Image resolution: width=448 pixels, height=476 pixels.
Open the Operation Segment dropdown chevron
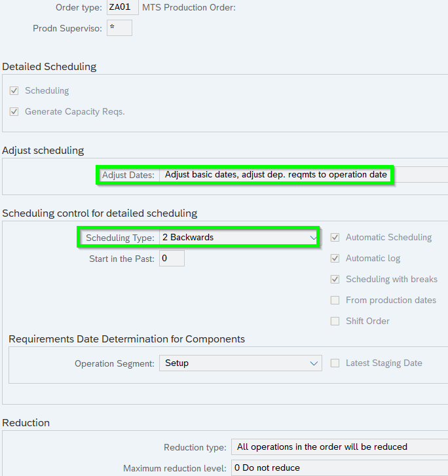pos(314,363)
